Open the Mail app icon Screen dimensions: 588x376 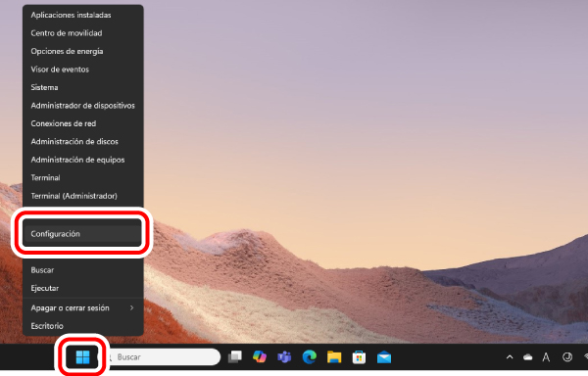[384, 357]
